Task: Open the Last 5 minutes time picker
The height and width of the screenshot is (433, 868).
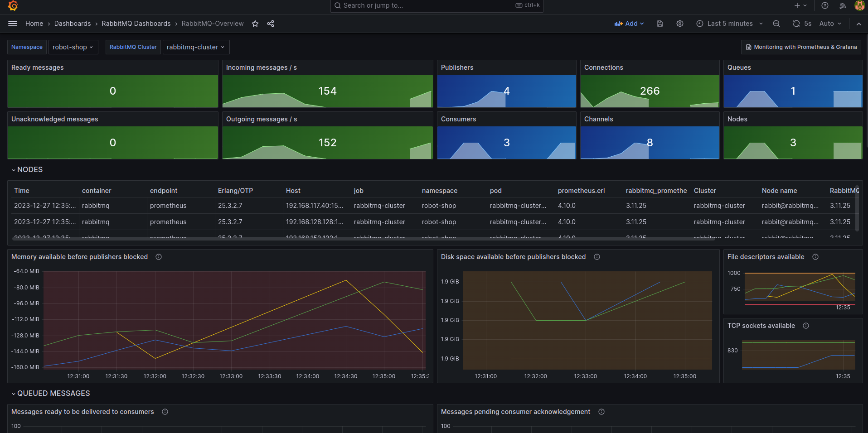Action: [x=730, y=24]
